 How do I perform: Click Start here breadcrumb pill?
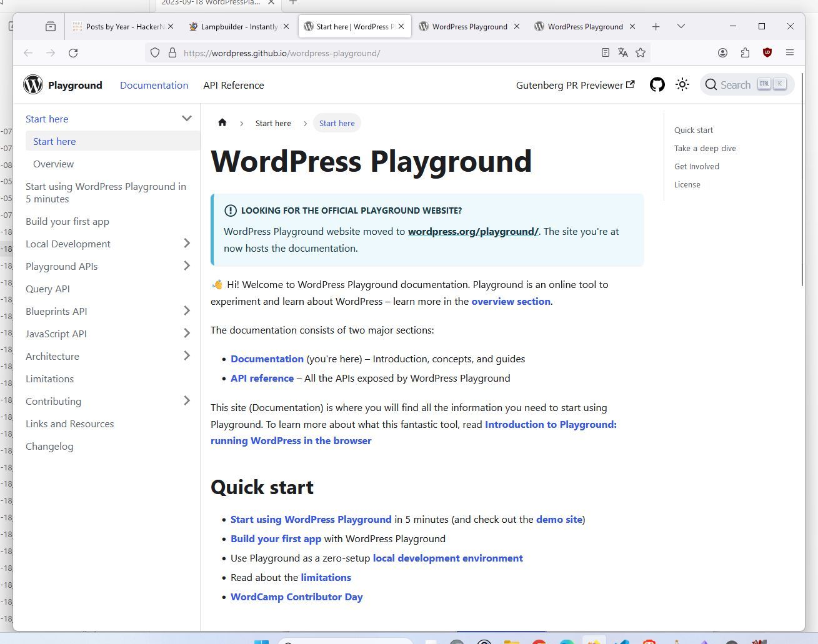[x=337, y=123]
